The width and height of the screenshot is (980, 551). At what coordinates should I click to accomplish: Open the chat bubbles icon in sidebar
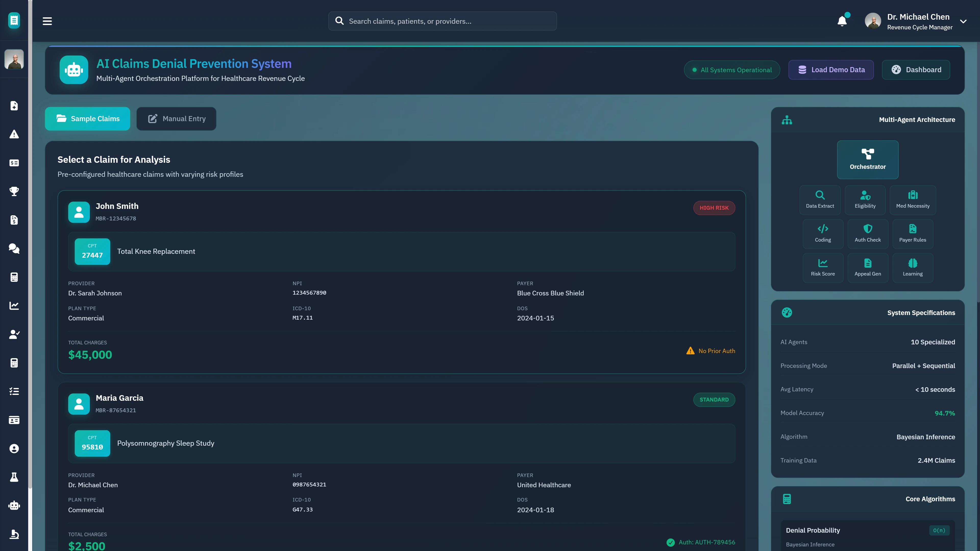click(x=14, y=248)
